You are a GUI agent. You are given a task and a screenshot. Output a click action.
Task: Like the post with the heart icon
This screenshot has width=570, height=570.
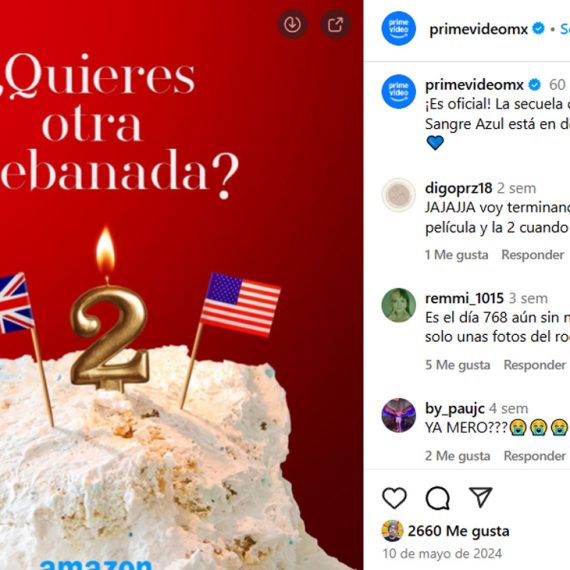tap(394, 498)
